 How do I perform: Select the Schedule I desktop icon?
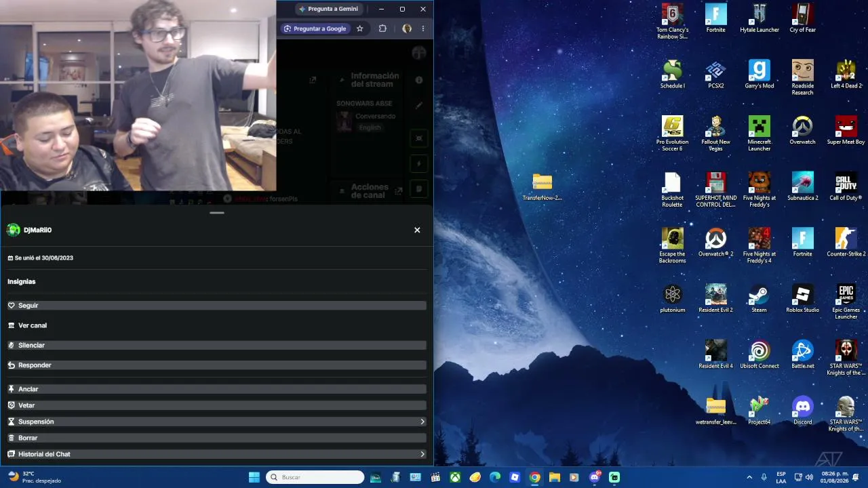[672, 75]
